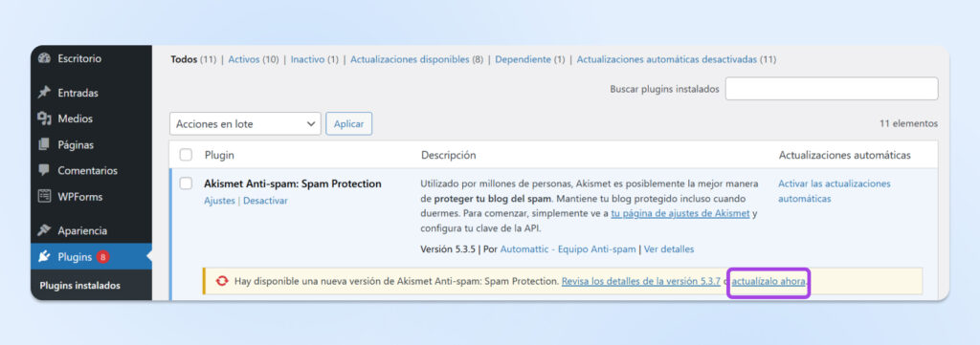The width and height of the screenshot is (980, 345).
Task: Click actualízalo ahora link
Action: (768, 281)
